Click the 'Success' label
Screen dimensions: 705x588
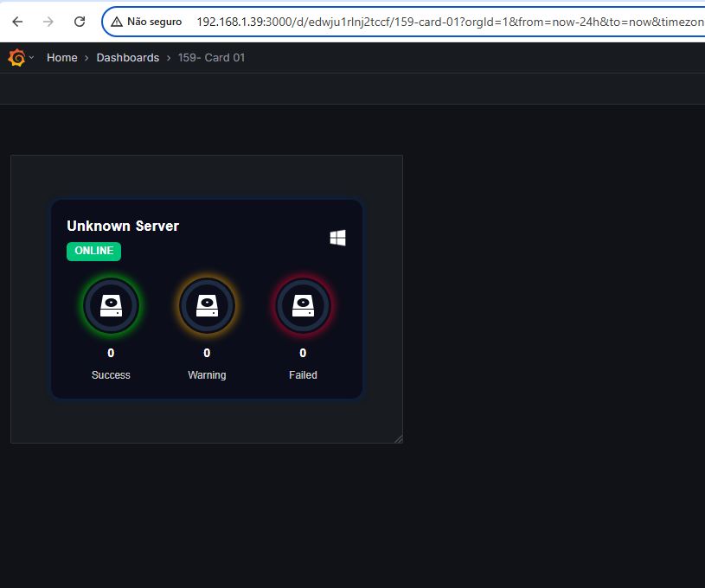pyautogui.click(x=111, y=375)
